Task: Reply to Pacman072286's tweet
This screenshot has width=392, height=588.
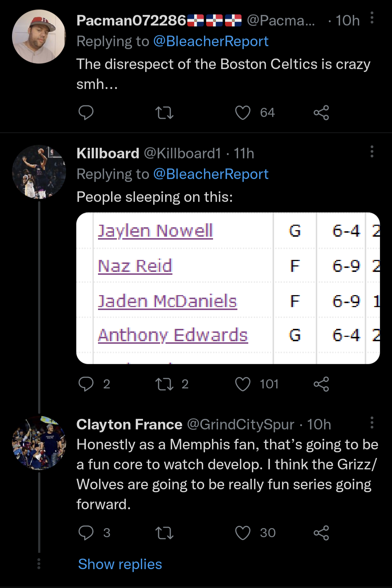Action: coord(86,113)
